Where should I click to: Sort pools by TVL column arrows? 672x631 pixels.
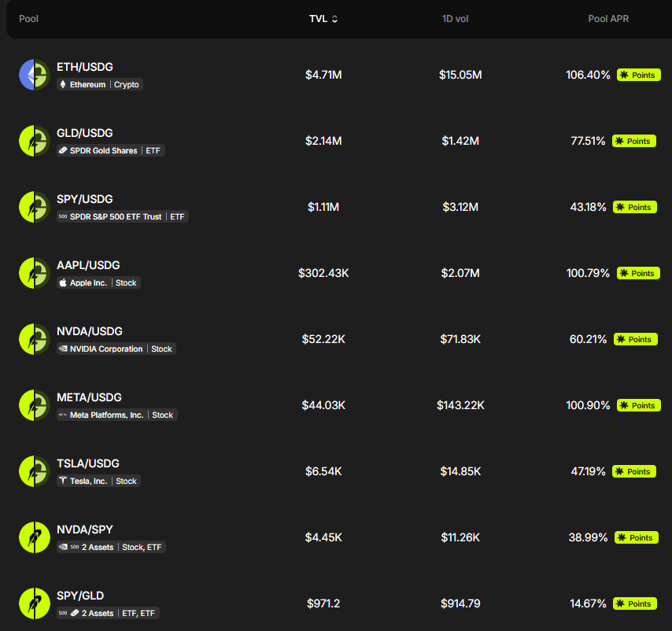[334, 19]
